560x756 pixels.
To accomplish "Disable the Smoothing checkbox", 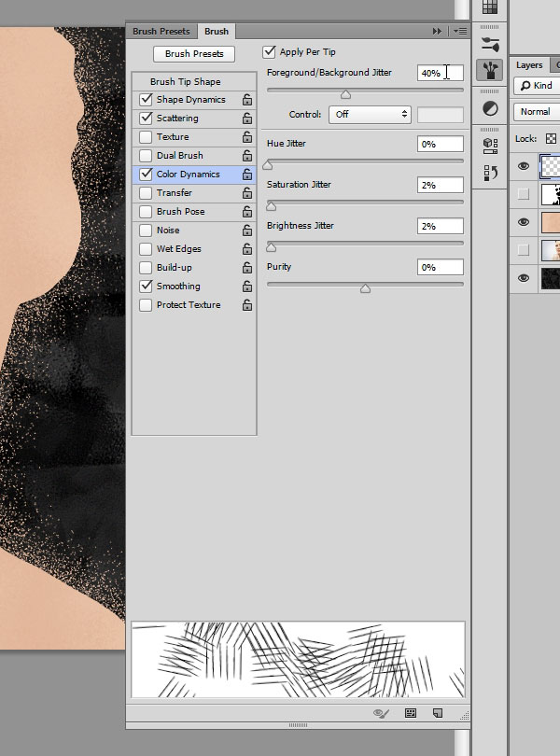I will [x=146, y=287].
